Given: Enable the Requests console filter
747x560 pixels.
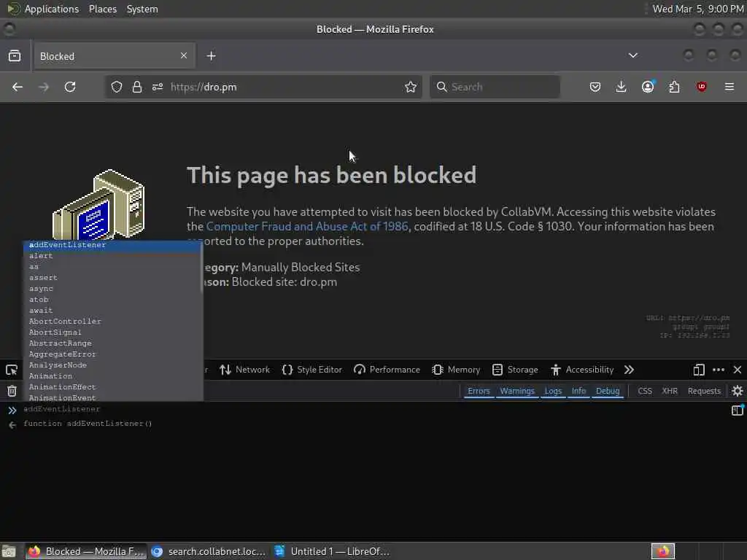Looking at the screenshot, I should (704, 391).
